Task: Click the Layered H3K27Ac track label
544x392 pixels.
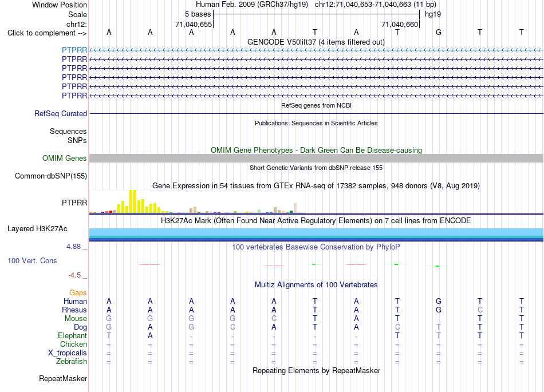Action: pyautogui.click(x=37, y=228)
